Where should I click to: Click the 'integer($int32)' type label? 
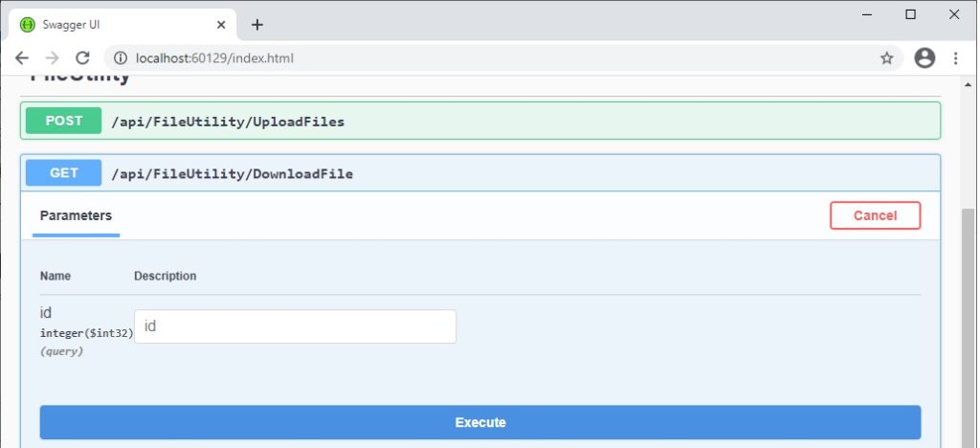pyautogui.click(x=87, y=333)
